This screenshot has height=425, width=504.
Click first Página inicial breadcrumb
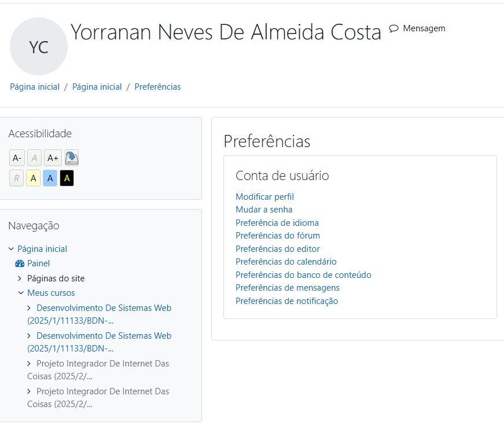coord(35,87)
